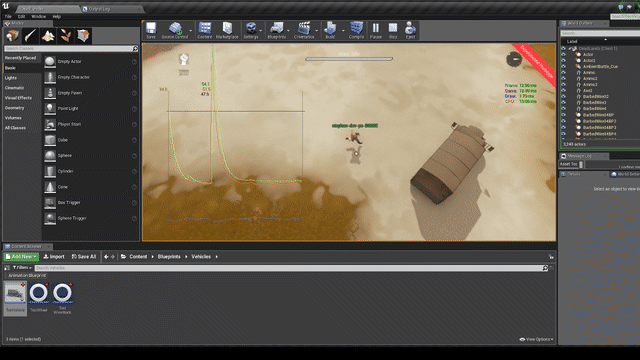640x360 pixels.
Task: Collapse the DeadLands tree root
Action: [x=570, y=49]
